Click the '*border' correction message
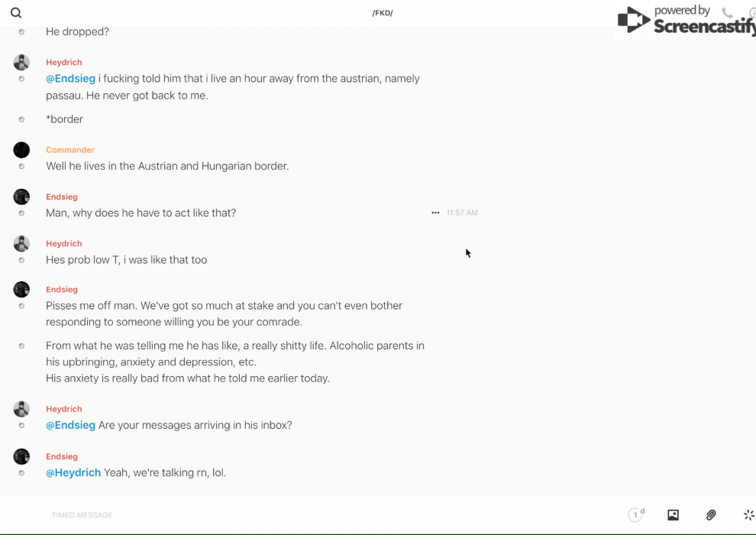 click(x=65, y=119)
